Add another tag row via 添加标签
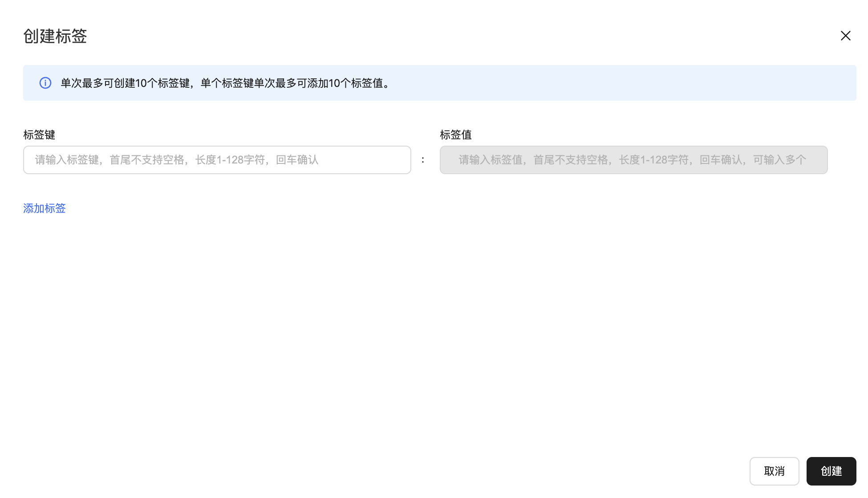This screenshot has width=868, height=498. (45, 208)
